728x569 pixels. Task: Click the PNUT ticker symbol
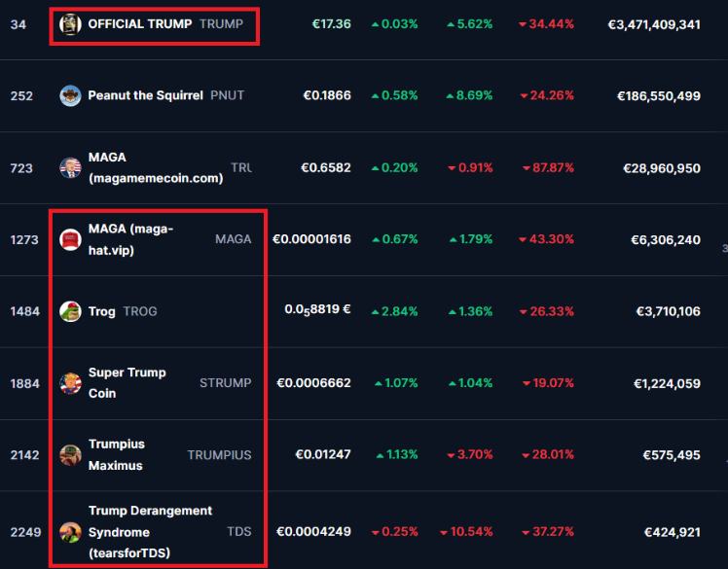227,95
